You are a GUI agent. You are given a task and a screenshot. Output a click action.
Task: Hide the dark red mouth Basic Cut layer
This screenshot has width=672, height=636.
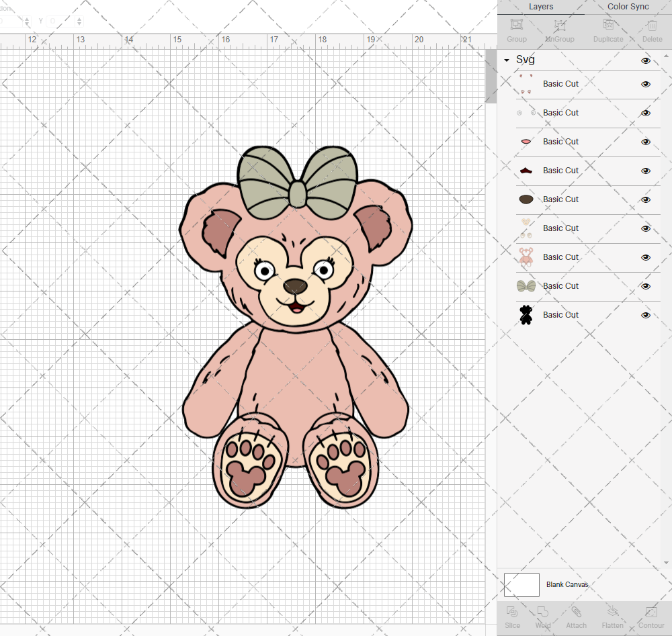click(645, 171)
